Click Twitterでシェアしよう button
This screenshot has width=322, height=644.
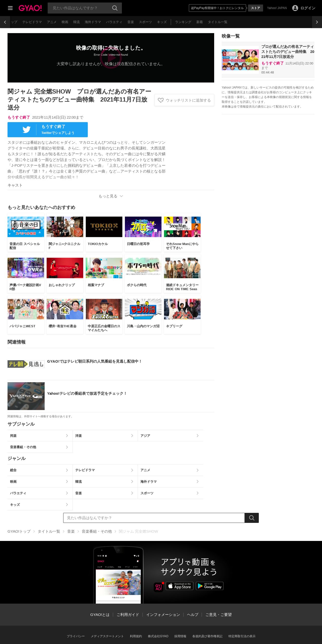(x=48, y=130)
